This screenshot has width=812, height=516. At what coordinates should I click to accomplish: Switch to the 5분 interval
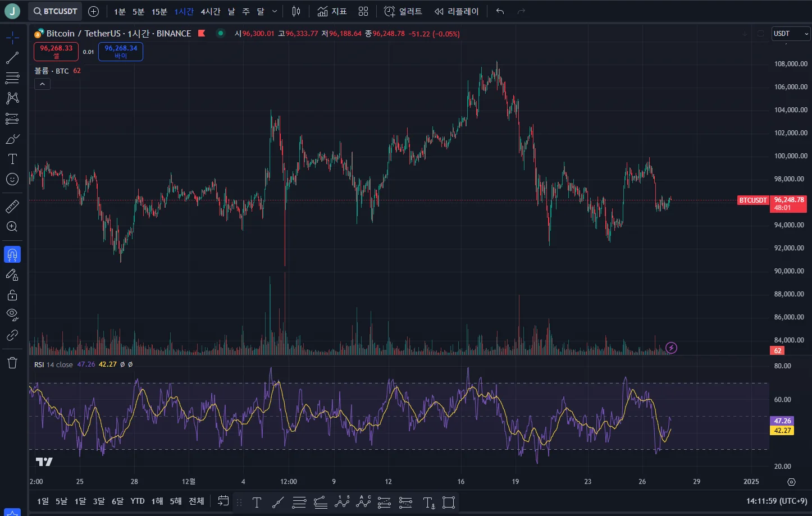point(139,11)
